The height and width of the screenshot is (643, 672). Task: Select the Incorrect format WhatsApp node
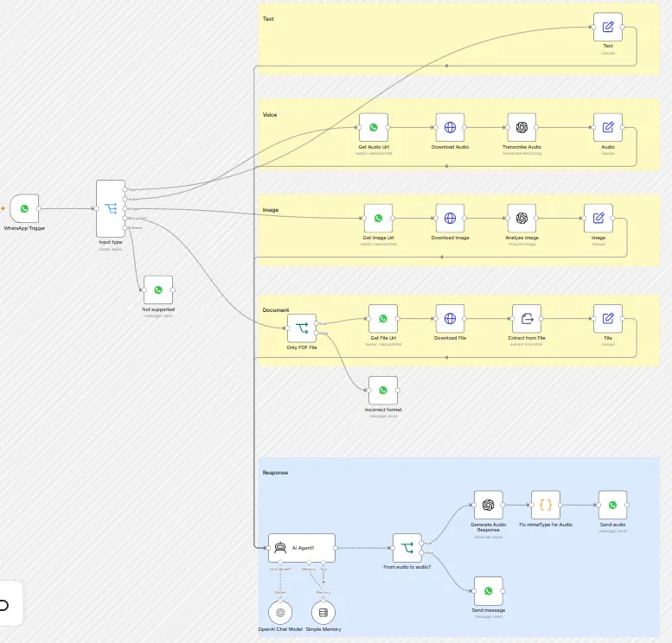click(383, 391)
